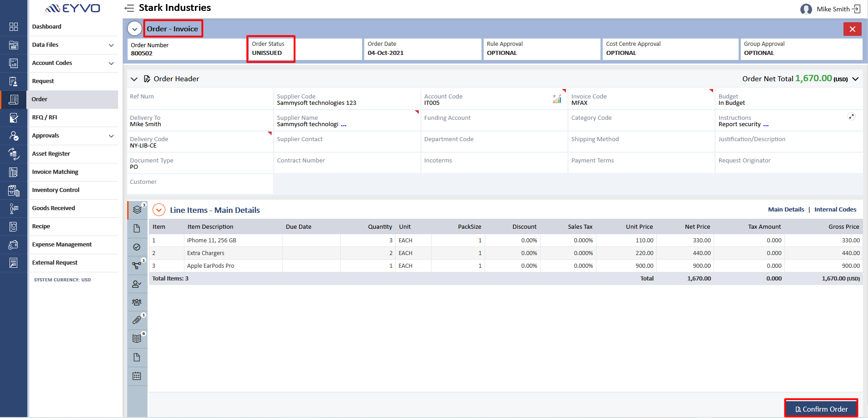This screenshot has height=418, width=868.
Task: Open Request from sidebar menu
Action: (x=43, y=81)
